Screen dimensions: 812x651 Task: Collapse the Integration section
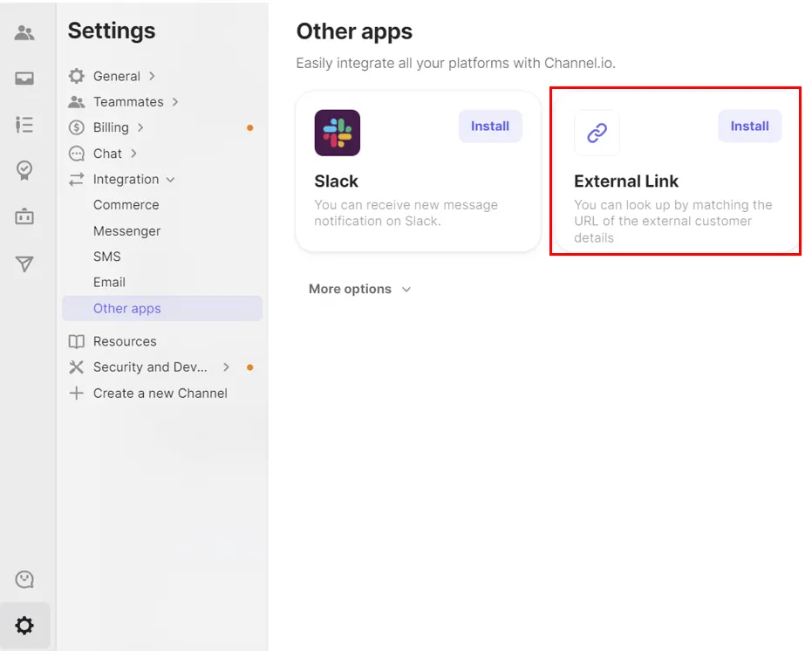[126, 179]
